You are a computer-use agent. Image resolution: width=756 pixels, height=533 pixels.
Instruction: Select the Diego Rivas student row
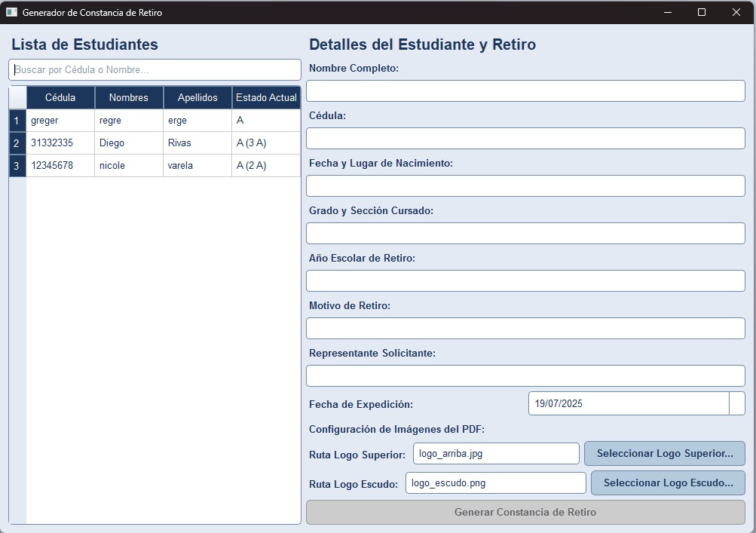(128, 143)
